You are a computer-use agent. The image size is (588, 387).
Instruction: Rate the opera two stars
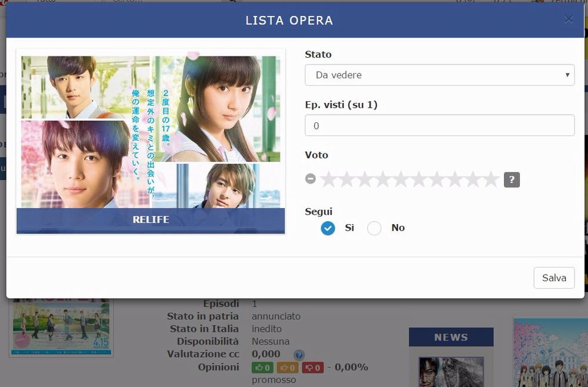coord(346,179)
